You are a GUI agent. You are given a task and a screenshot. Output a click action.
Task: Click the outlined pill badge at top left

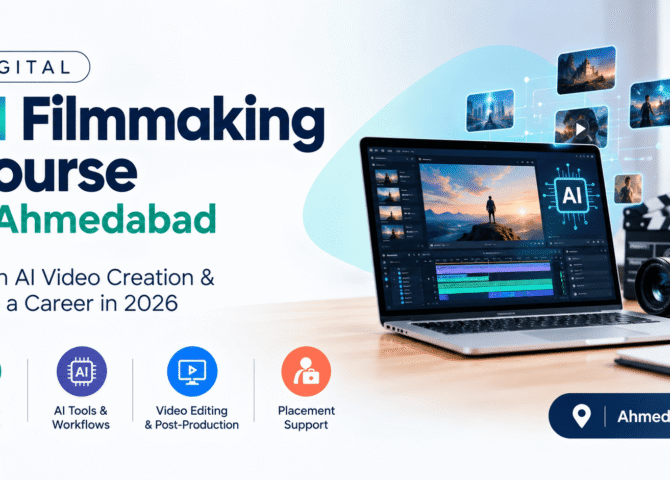44,67
